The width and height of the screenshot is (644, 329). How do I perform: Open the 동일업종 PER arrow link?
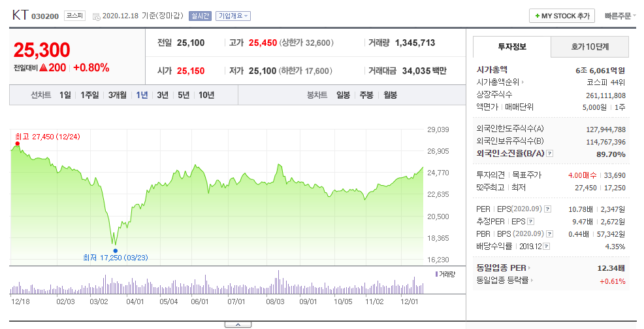[529, 268]
